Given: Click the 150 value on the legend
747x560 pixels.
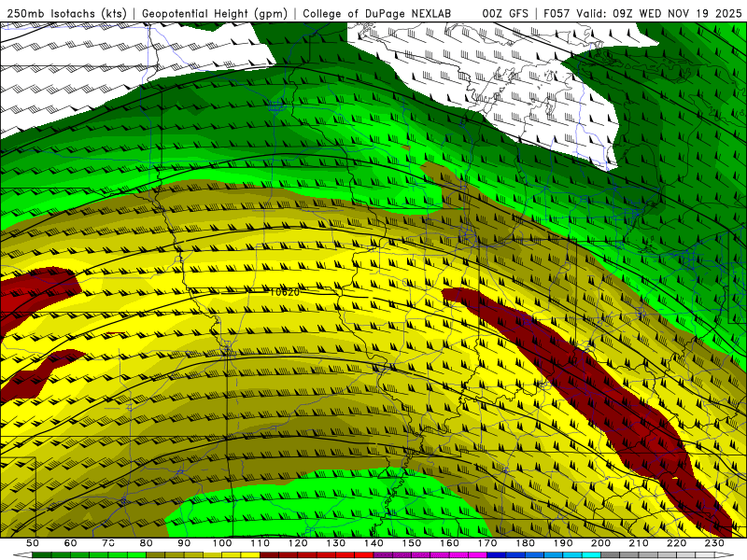Looking at the screenshot, I should 412,543.
